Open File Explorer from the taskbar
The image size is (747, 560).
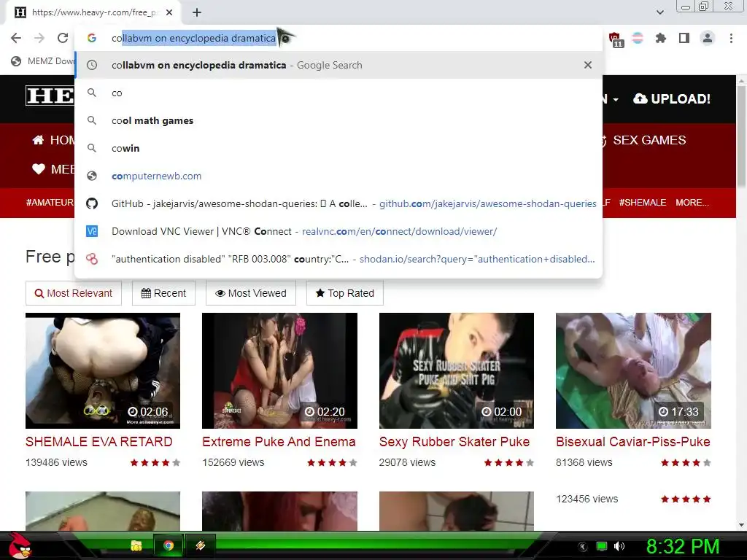coord(136,545)
